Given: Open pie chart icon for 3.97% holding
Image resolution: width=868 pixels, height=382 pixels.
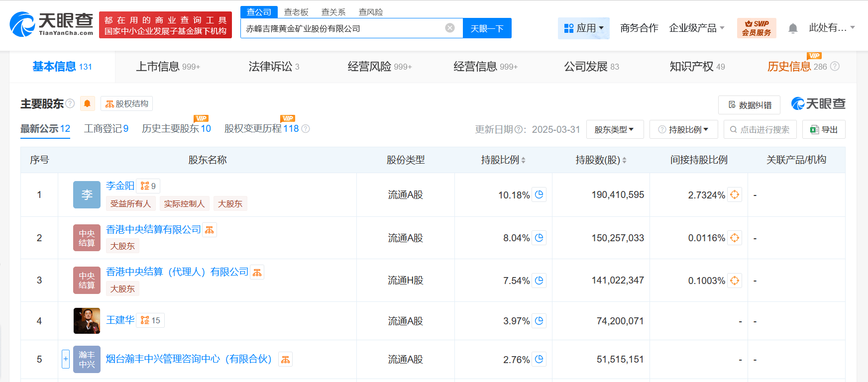Looking at the screenshot, I should pyautogui.click(x=539, y=321).
